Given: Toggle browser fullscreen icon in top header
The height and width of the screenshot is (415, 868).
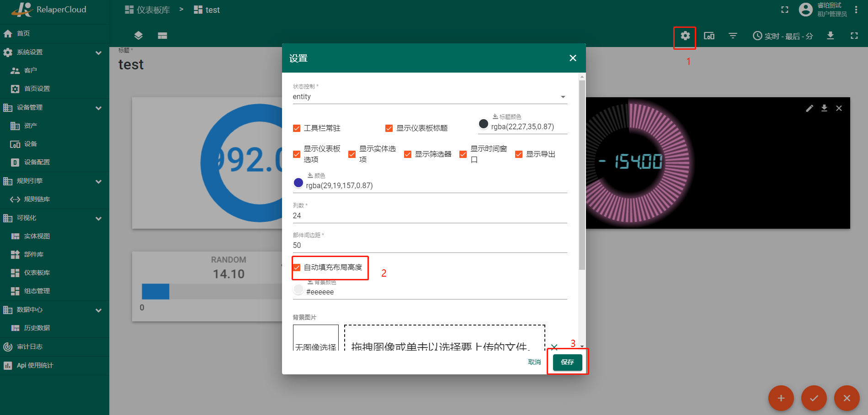Looking at the screenshot, I should pyautogui.click(x=785, y=10).
